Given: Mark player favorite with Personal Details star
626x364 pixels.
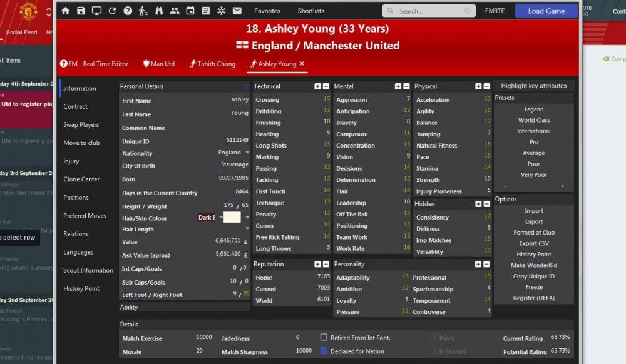Looking at the screenshot, I should click(x=245, y=86).
